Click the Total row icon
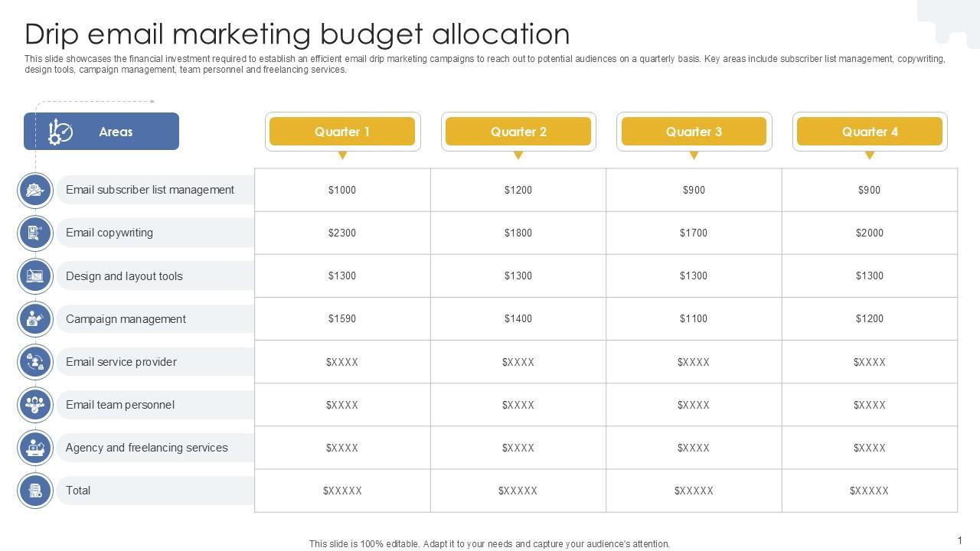 (x=35, y=491)
